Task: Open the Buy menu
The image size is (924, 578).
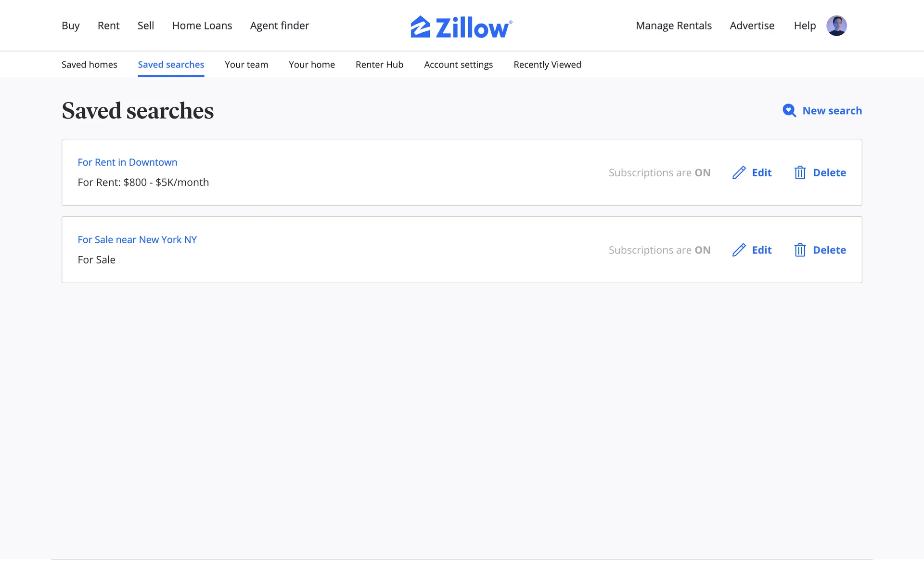Action: (x=70, y=26)
